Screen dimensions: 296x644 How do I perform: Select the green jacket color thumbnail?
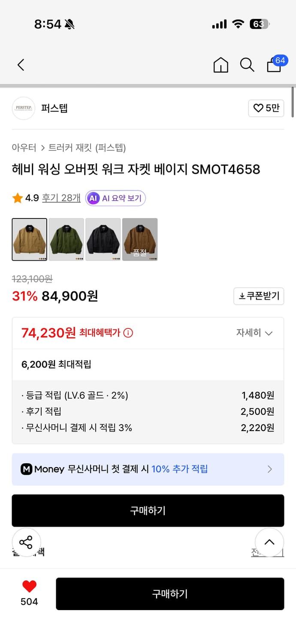pos(66,239)
